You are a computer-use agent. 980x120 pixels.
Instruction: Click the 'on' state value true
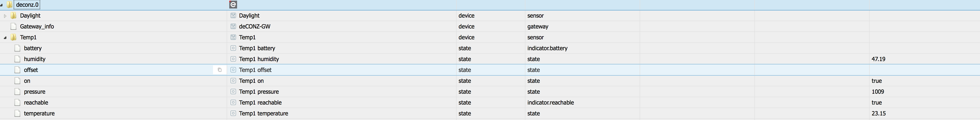click(877, 81)
